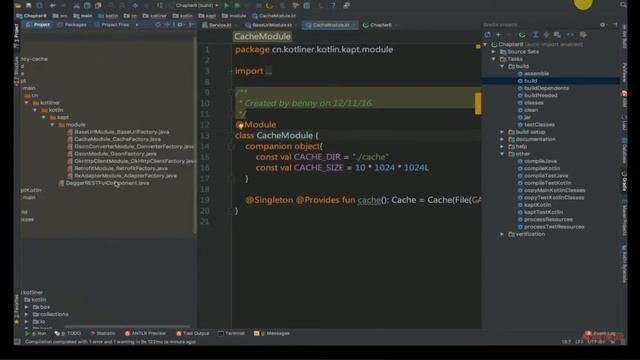
Task: Click the CacheModule class name on line 13
Action: tap(284, 136)
